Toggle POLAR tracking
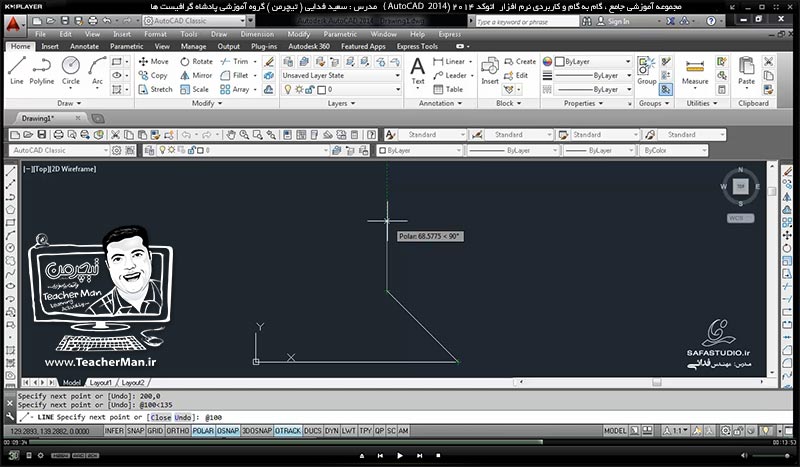The height and width of the screenshot is (467, 800). [203, 431]
